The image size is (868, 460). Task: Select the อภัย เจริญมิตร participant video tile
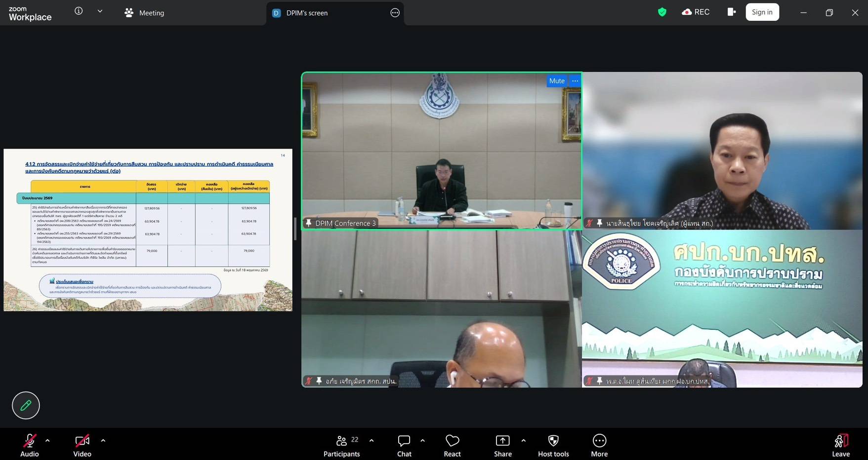click(x=442, y=308)
